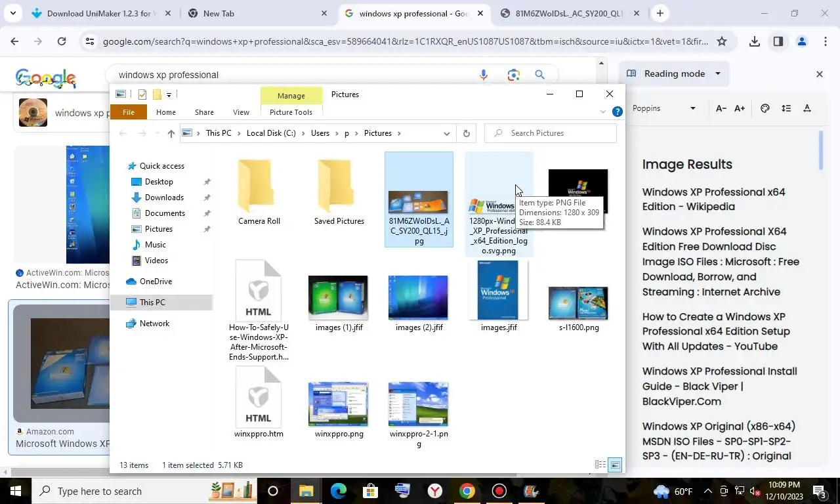Image resolution: width=840 pixels, height=504 pixels.
Task: Open the notifications action center icon
Action: (820, 491)
